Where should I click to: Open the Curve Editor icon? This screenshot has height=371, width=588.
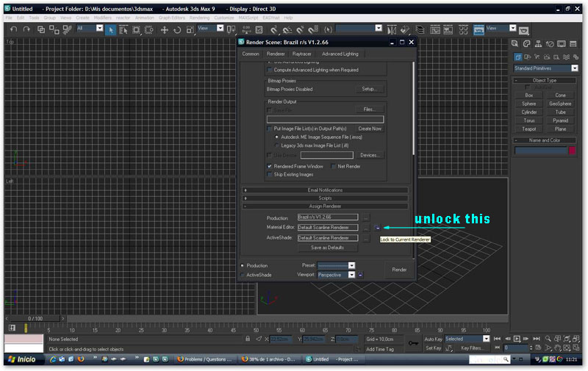tap(435, 29)
